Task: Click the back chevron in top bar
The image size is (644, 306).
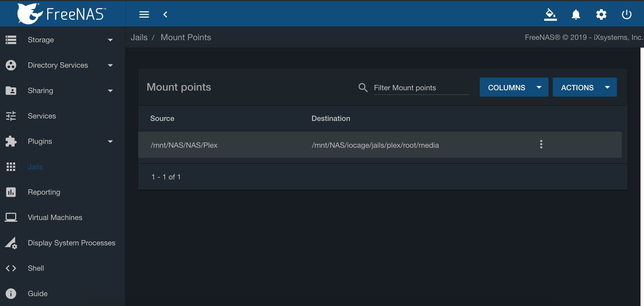Action: 165,14
